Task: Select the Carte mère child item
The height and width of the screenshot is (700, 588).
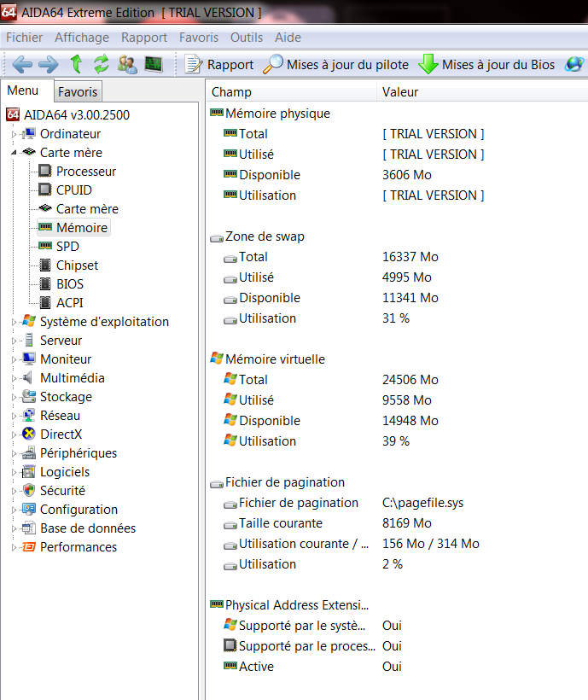Action: pyautogui.click(x=87, y=209)
